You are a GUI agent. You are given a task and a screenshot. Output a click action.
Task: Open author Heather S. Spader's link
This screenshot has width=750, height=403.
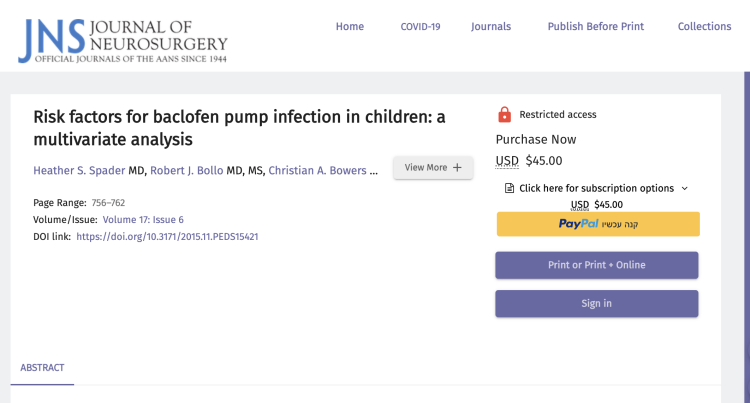[x=79, y=170]
